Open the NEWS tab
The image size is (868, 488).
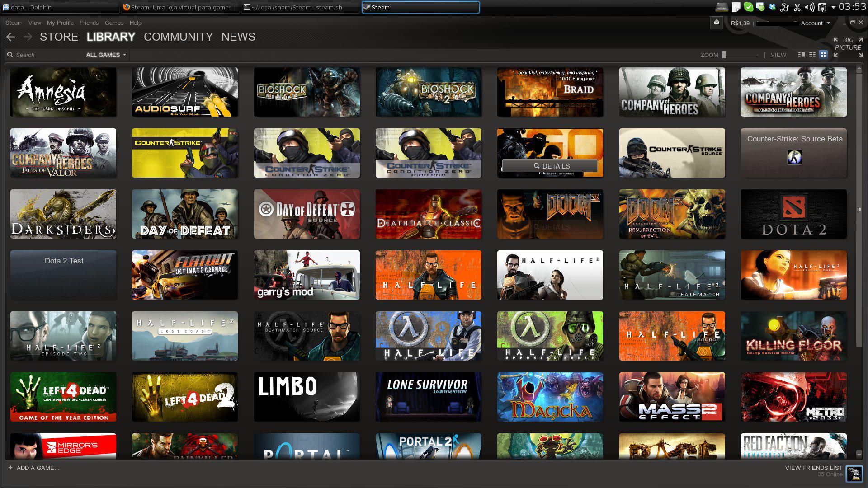click(238, 37)
